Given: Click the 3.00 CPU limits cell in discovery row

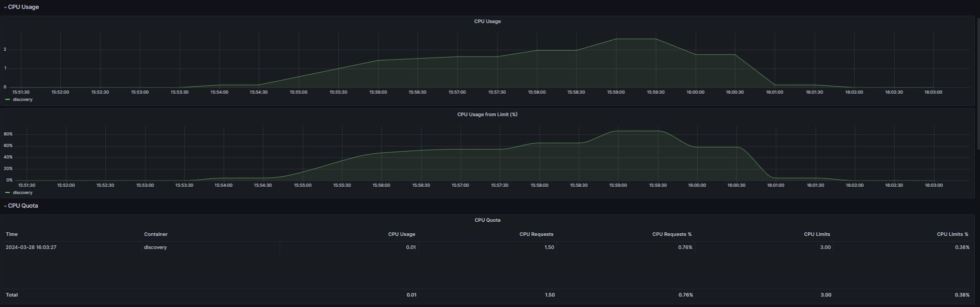Looking at the screenshot, I should tap(826, 247).
